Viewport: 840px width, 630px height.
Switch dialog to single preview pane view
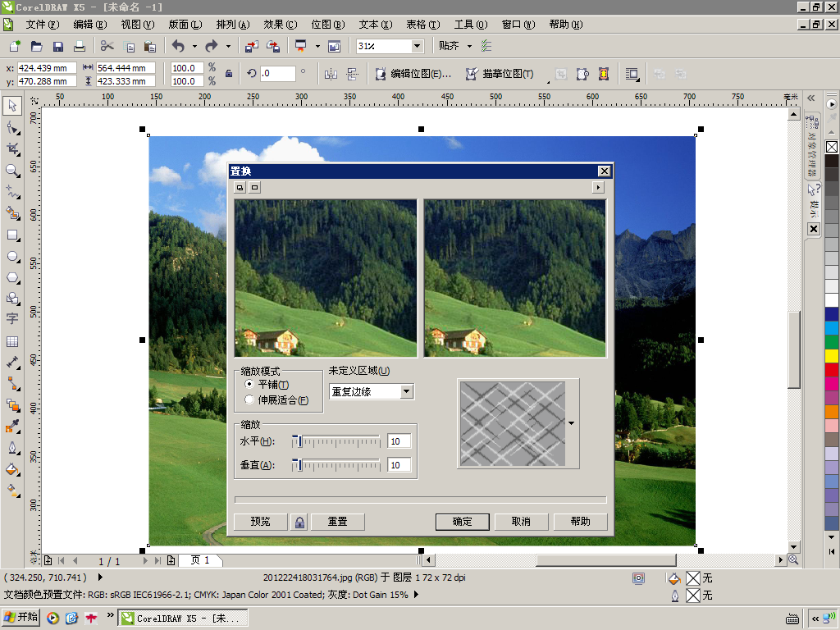pyautogui.click(x=255, y=188)
